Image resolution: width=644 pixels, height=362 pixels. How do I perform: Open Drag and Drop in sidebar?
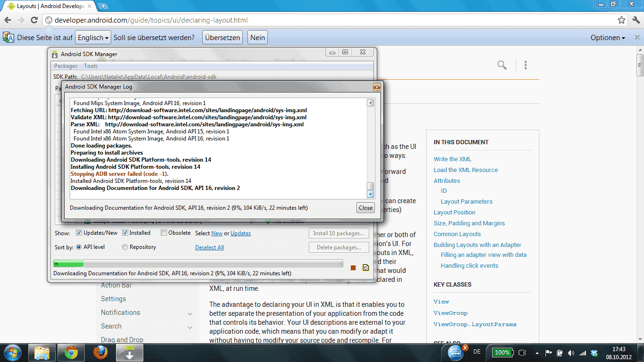pyautogui.click(x=122, y=340)
